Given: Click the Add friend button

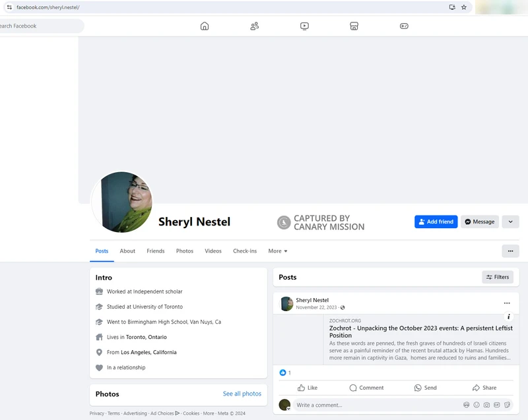Looking at the screenshot, I should (x=436, y=222).
